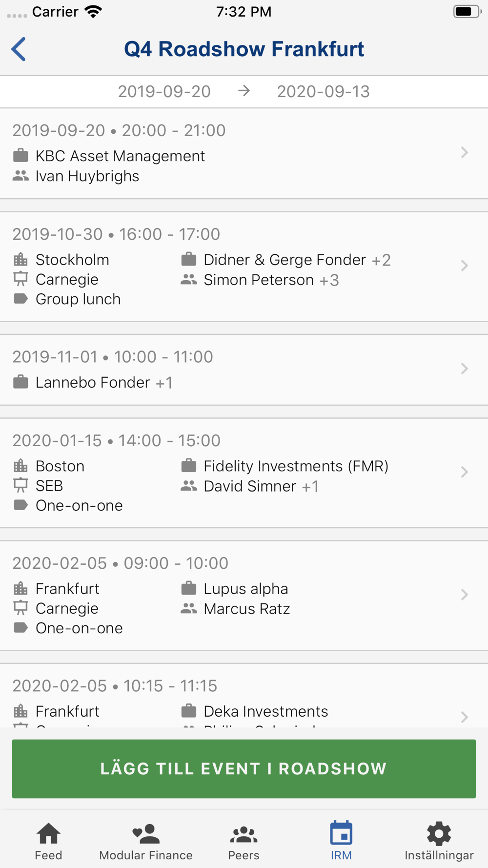
Task: Select the start date 2019-09-20
Action: coord(164,91)
